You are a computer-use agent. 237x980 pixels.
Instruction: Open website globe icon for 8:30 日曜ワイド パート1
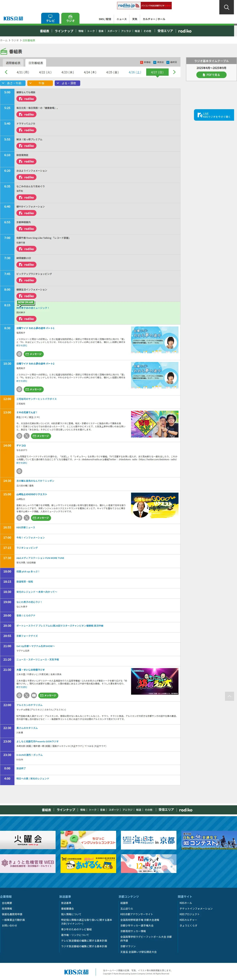pyautogui.click(x=19, y=354)
